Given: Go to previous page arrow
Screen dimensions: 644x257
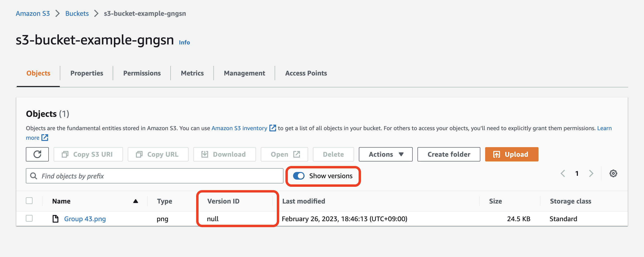Looking at the screenshot, I should tap(563, 173).
